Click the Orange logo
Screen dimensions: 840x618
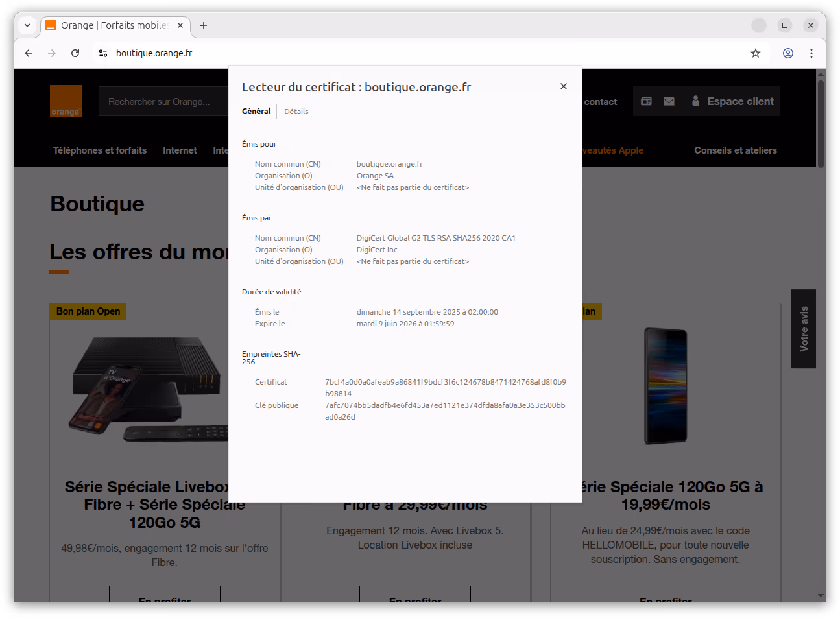[x=66, y=101]
